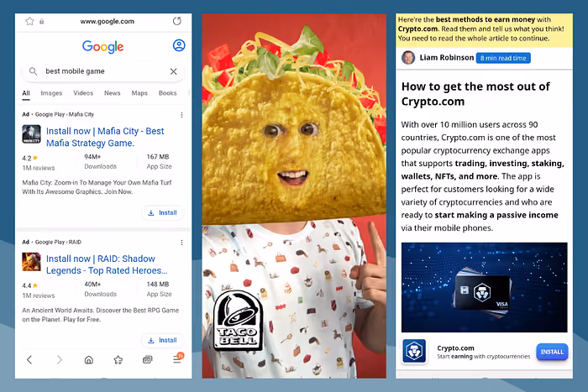Click the Crypto.com Visa card image
The width and height of the screenshot is (588, 392).
click(484, 287)
